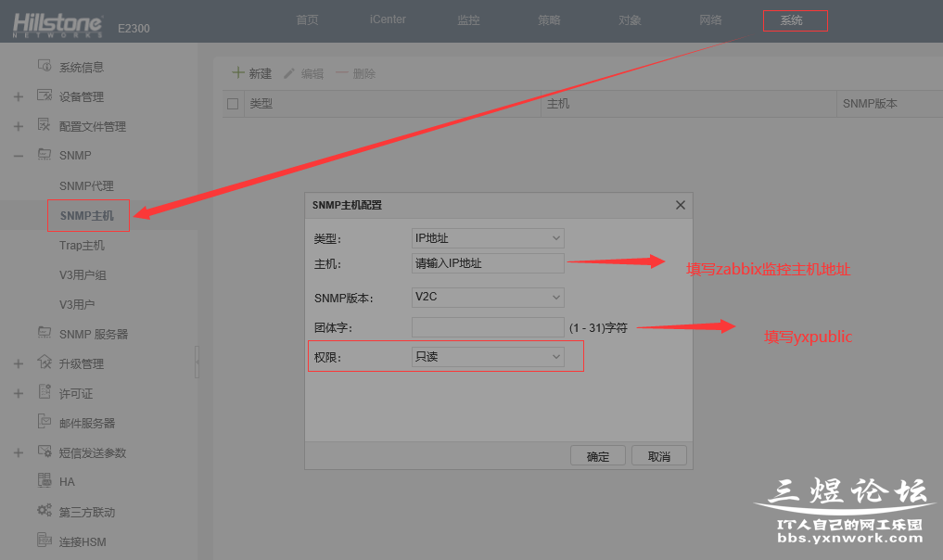Click the E2300 model label
The width and height of the screenshot is (943, 560).
click(134, 28)
